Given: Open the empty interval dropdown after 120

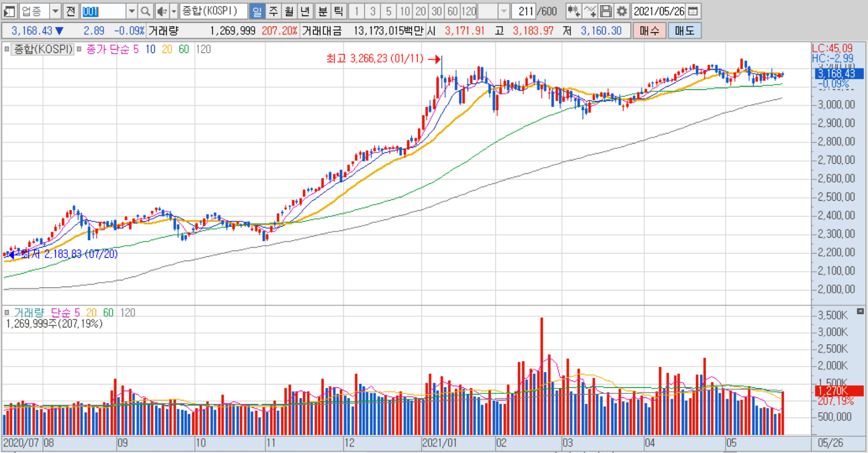Looking at the screenshot, I should (504, 11).
